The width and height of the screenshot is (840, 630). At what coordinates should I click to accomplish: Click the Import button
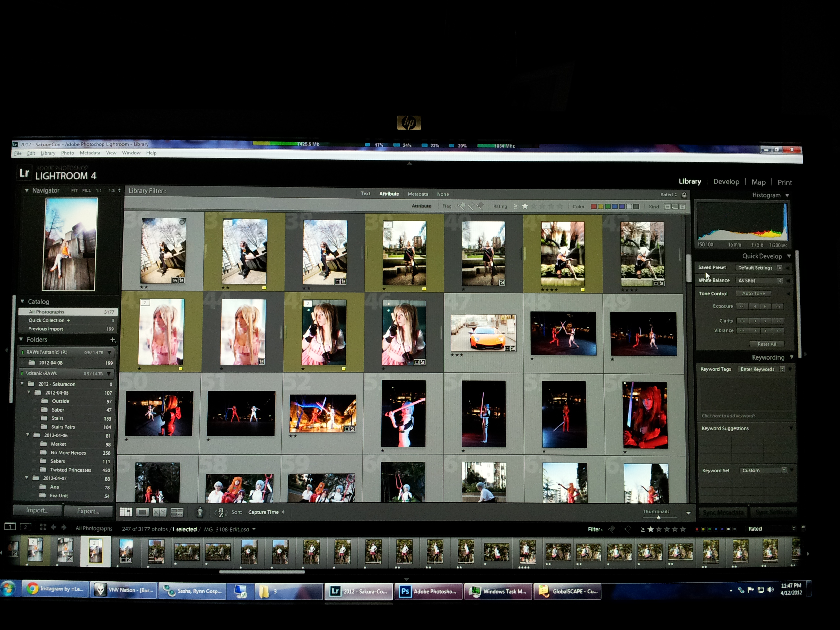coord(37,510)
